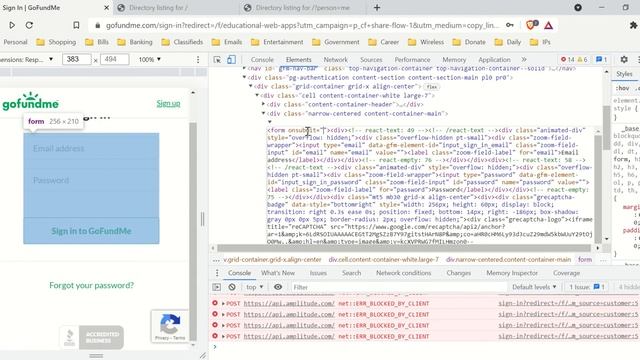
Task: Open the saved password key icon
Action: [x=510, y=25]
